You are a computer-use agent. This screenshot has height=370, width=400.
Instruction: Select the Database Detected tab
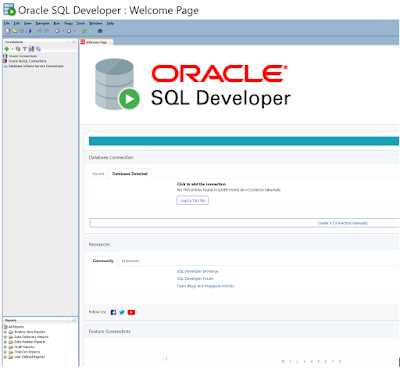click(130, 174)
